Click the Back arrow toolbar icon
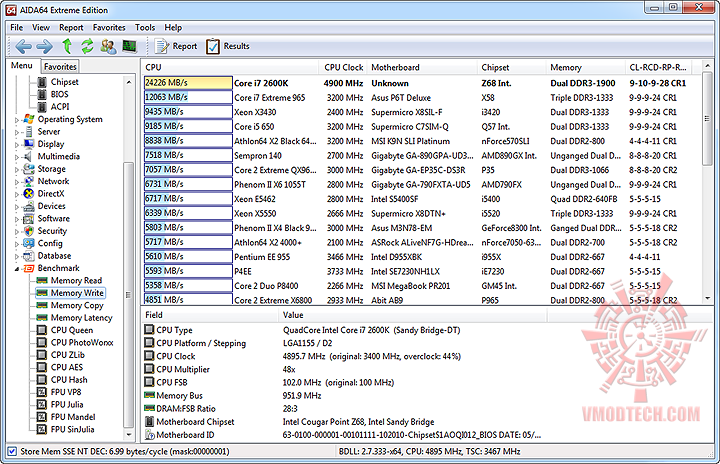This screenshot has height=464, width=720. (x=23, y=46)
